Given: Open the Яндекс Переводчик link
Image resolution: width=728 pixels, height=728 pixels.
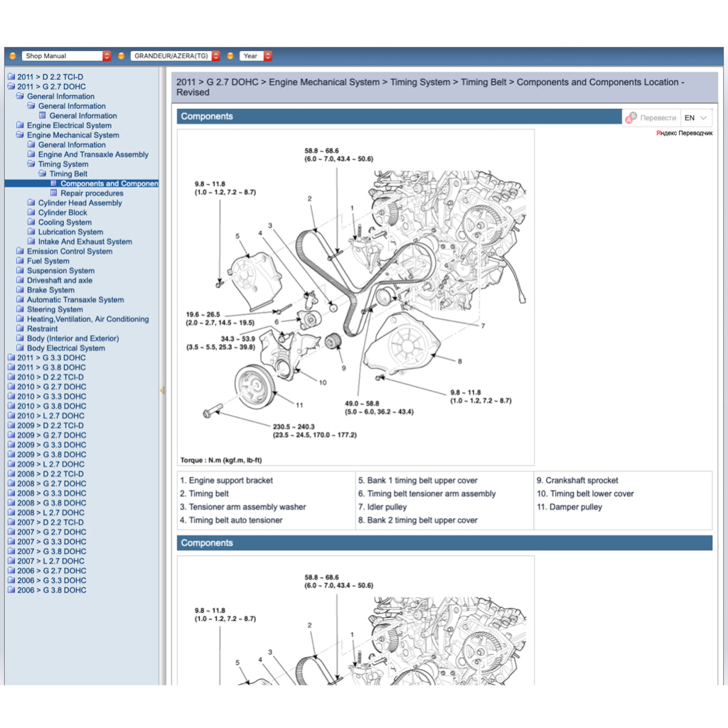Looking at the screenshot, I should click(683, 134).
